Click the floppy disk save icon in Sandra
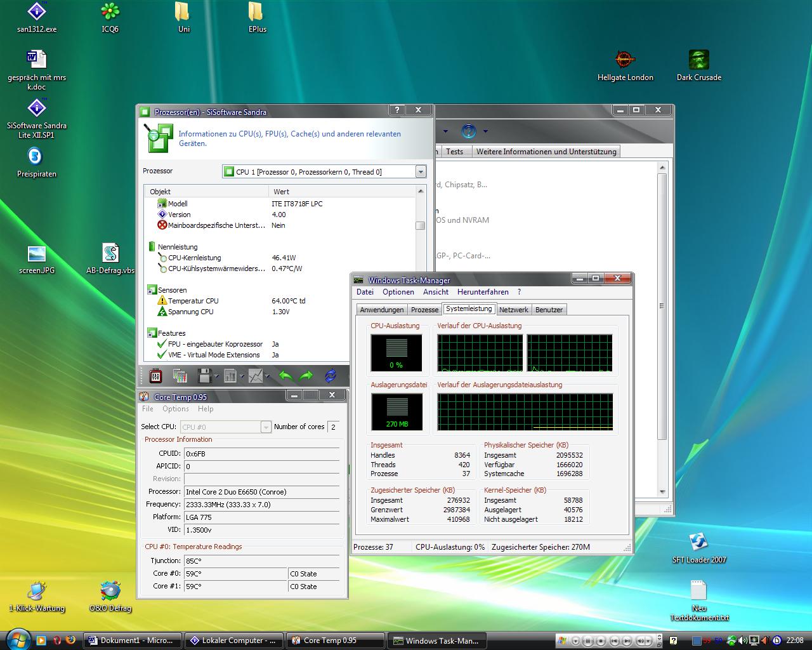The height and width of the screenshot is (650, 812). click(204, 376)
